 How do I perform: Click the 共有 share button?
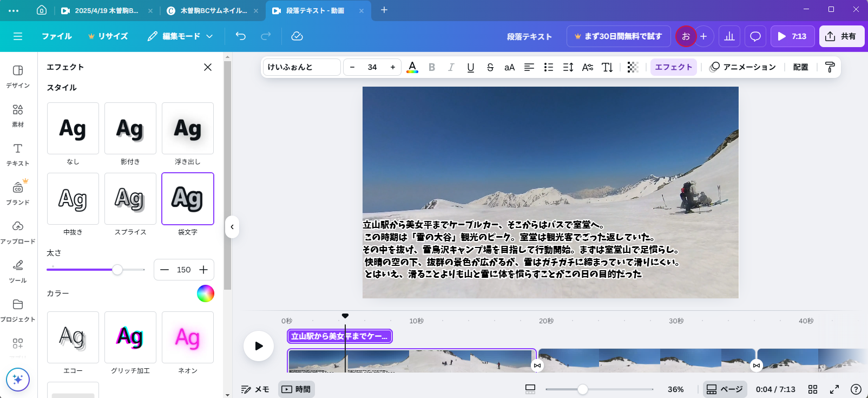[x=841, y=36]
